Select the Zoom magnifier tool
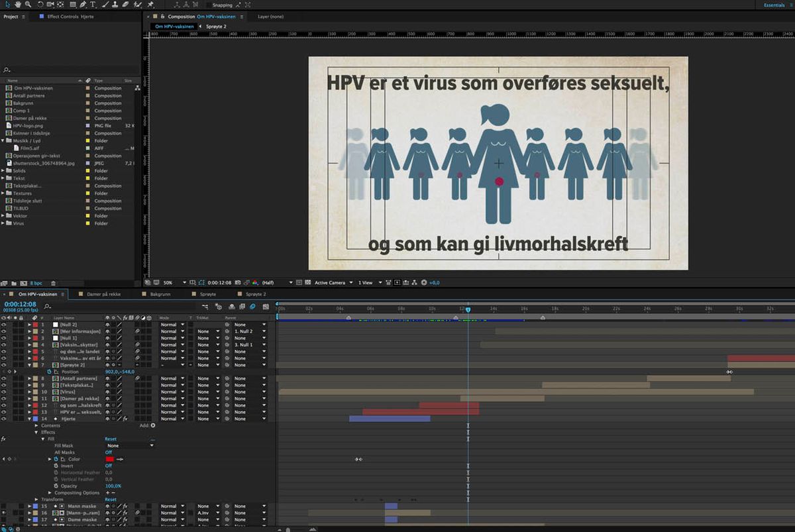 [x=28, y=5]
